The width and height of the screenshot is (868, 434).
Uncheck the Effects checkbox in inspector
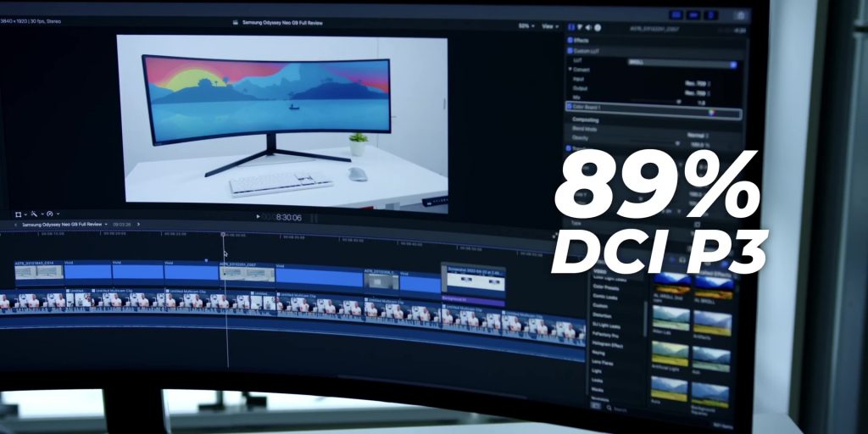pos(570,41)
